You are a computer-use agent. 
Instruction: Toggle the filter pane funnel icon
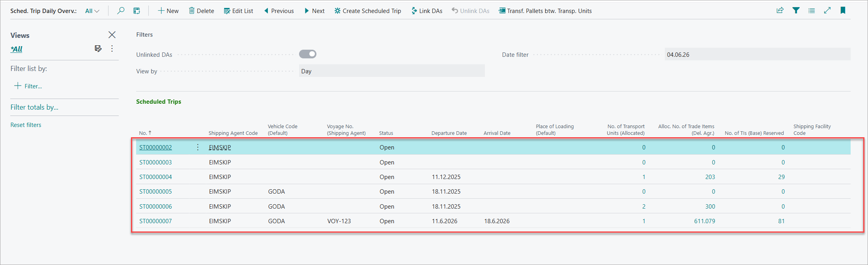(796, 11)
